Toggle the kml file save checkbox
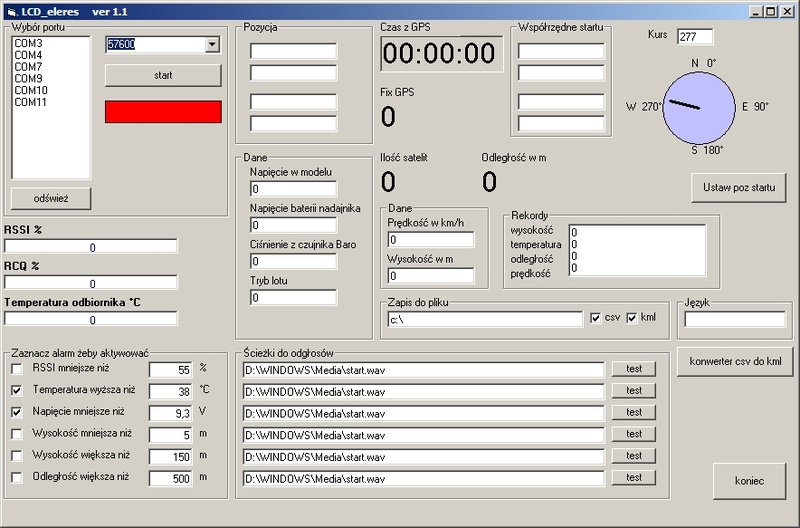This screenshot has height=528, width=800. (632, 318)
